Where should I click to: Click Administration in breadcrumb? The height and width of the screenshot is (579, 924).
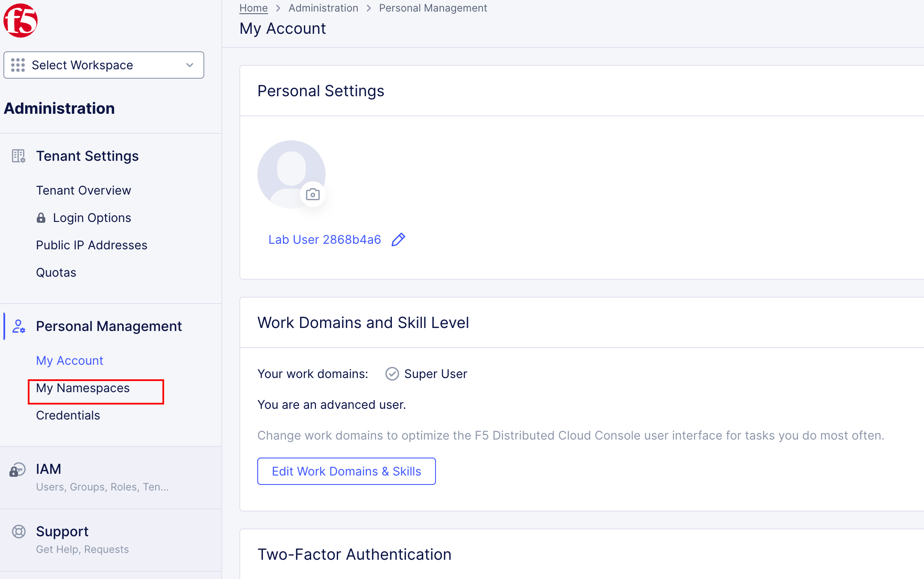pos(323,8)
